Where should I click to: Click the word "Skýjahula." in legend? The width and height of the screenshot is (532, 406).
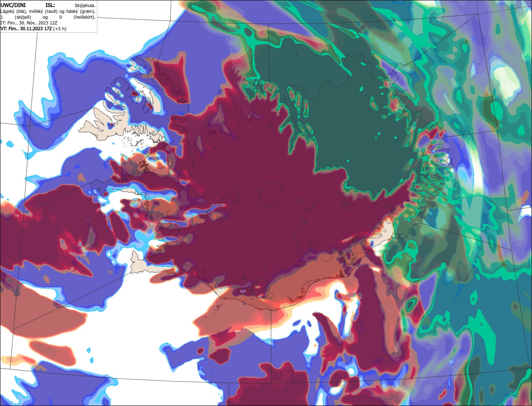(x=85, y=5)
